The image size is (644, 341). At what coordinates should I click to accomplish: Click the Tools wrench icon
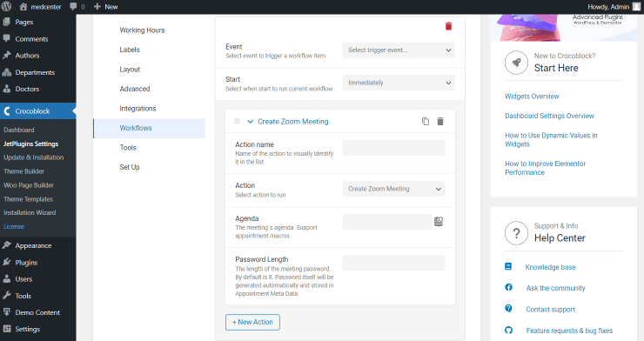(7, 296)
